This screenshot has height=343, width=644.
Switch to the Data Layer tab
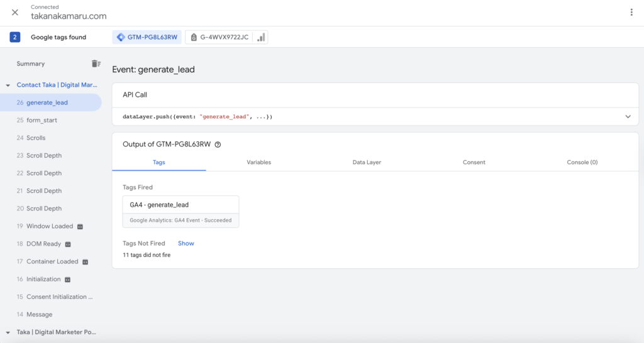(x=367, y=162)
